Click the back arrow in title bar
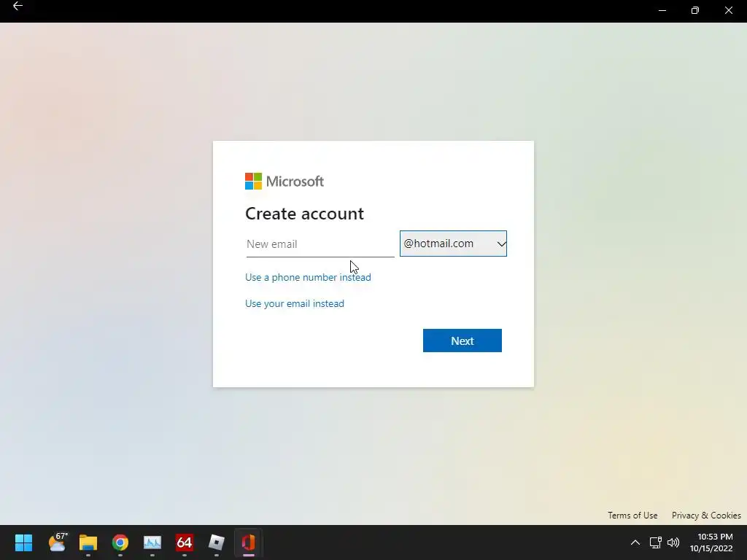Image resolution: width=747 pixels, height=560 pixels. 18,6
